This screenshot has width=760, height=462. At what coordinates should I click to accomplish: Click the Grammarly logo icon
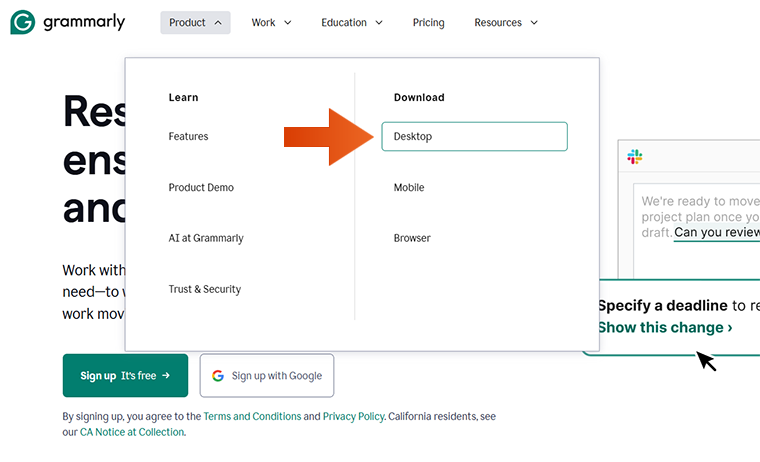pyautogui.click(x=22, y=22)
